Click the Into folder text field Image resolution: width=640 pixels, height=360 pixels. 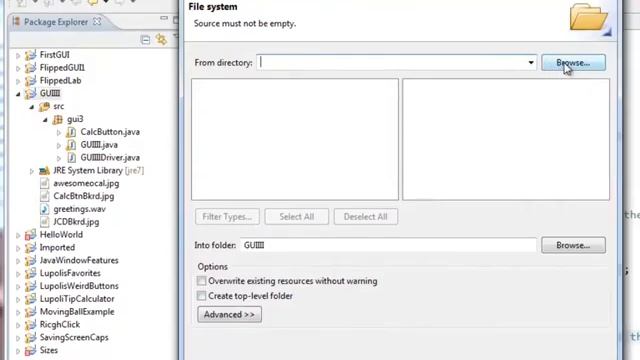(388, 245)
